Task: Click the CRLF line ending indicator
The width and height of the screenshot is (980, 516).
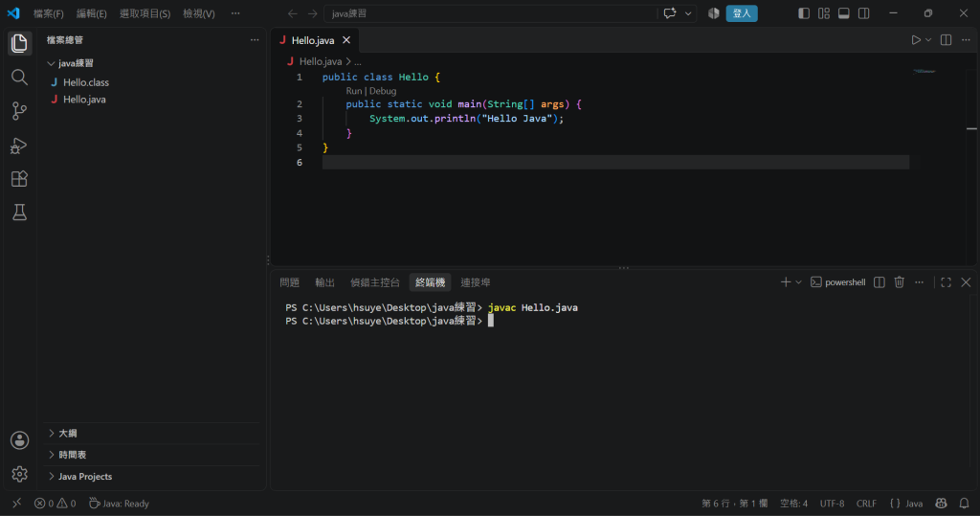Action: point(866,503)
